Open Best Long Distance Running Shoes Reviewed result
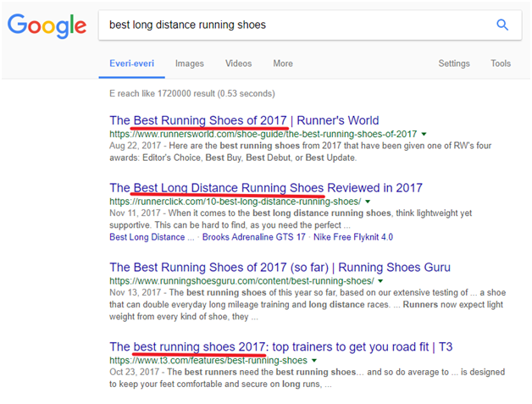This screenshot has width=532, height=404. (266, 187)
